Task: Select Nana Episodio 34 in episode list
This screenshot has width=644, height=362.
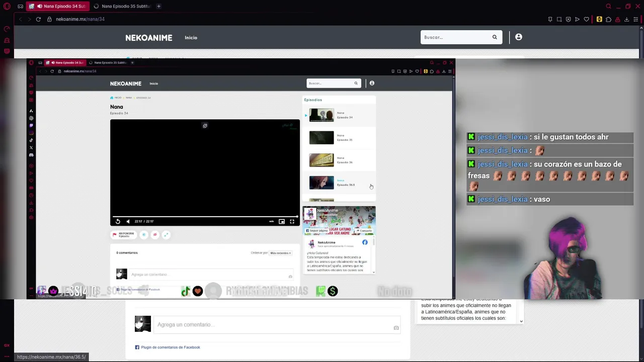Action: (339, 115)
